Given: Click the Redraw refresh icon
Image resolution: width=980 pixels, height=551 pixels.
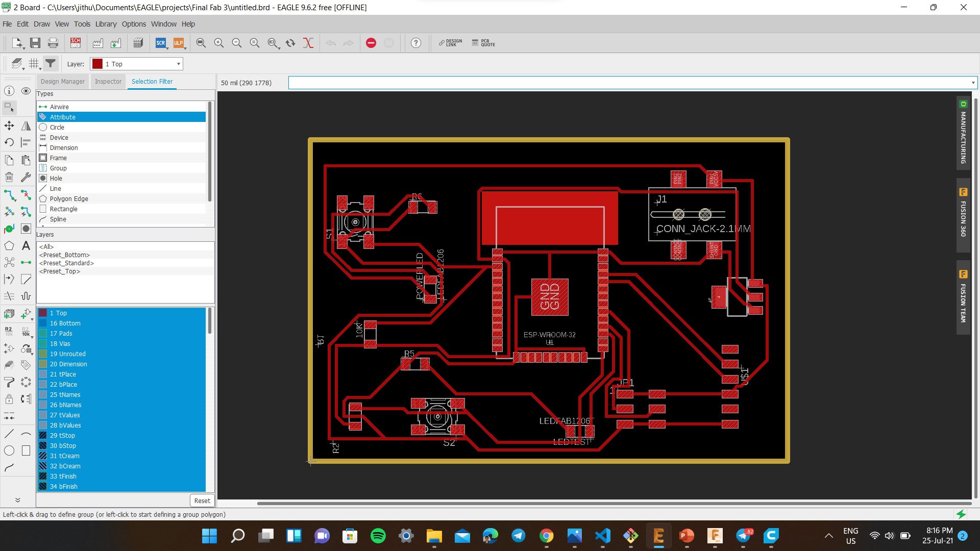Looking at the screenshot, I should tap(290, 43).
